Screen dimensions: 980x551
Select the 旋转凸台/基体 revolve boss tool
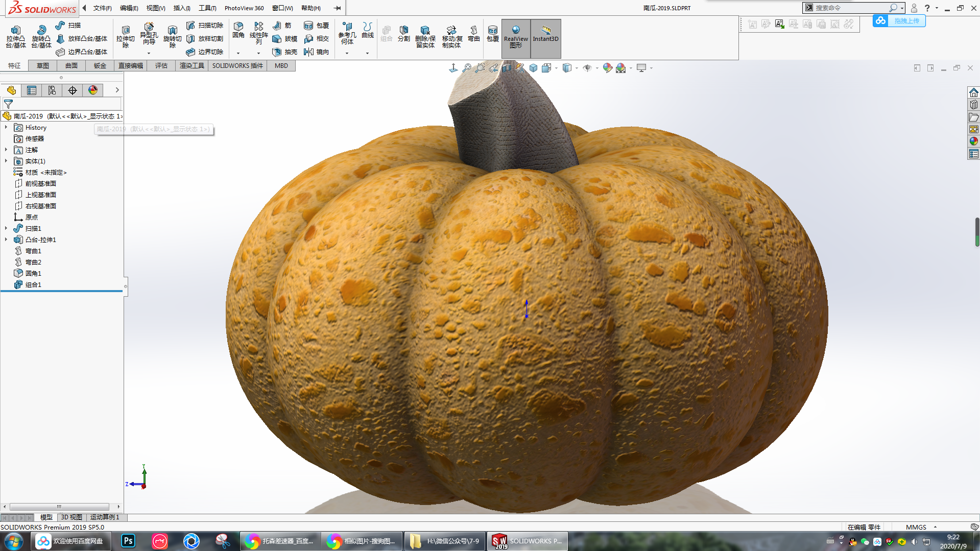(41, 36)
